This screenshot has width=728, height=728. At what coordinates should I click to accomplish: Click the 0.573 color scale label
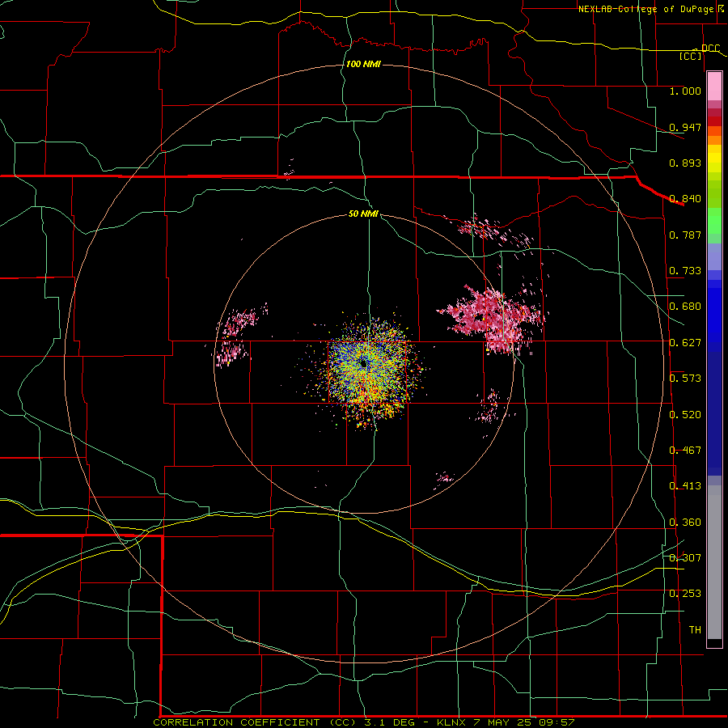[685, 379]
